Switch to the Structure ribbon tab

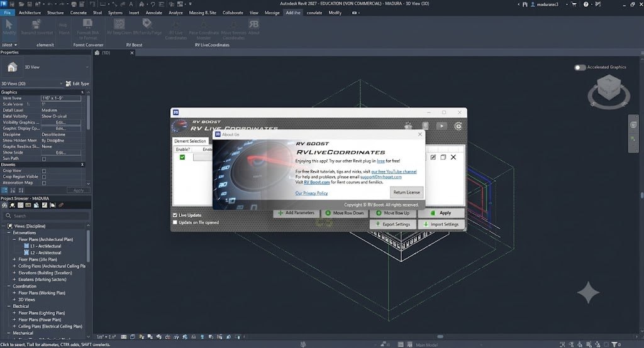pyautogui.click(x=55, y=13)
